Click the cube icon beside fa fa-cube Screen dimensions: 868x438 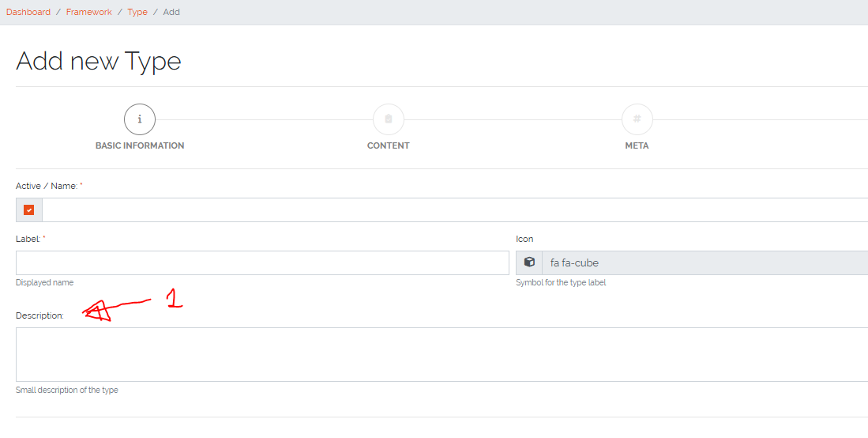529,262
